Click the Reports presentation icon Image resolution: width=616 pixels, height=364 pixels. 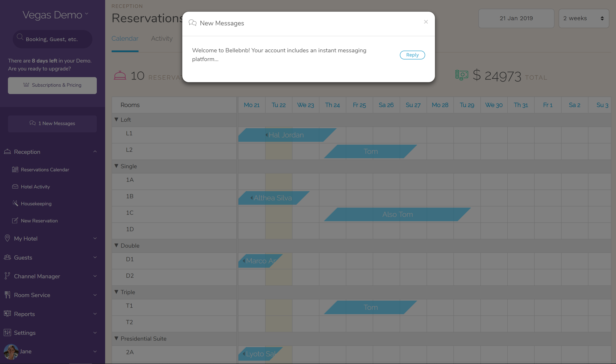(7, 314)
